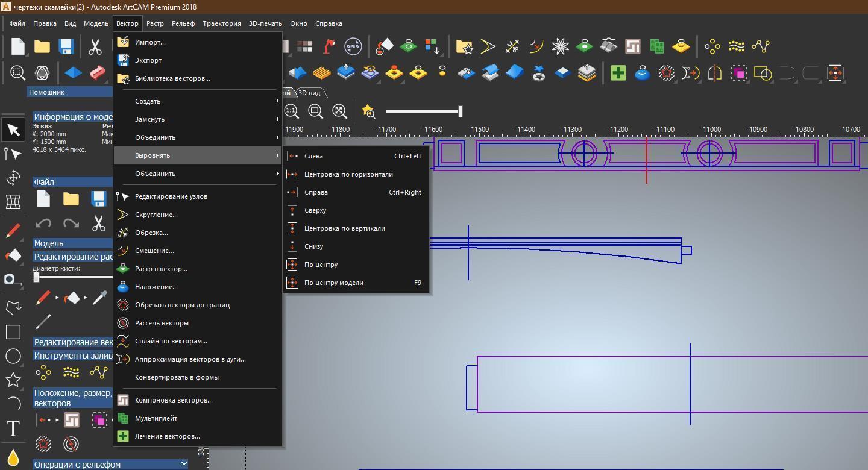Image resolution: width=868 pixels, height=470 pixels.
Task: Open the Рельеф menu
Action: pos(183,23)
